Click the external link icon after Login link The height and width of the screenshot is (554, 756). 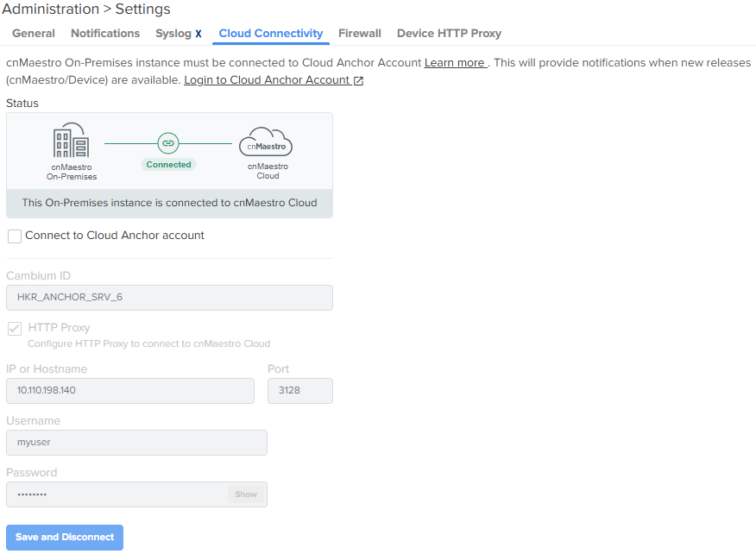click(x=358, y=80)
